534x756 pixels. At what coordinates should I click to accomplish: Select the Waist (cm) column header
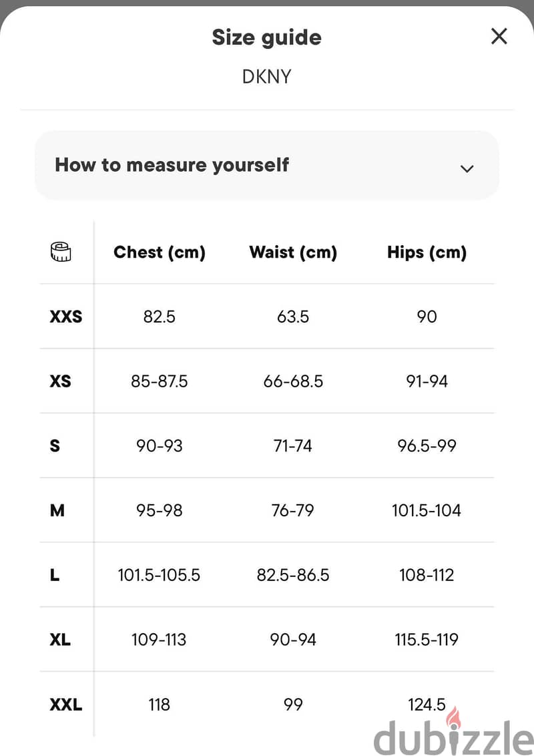293,252
